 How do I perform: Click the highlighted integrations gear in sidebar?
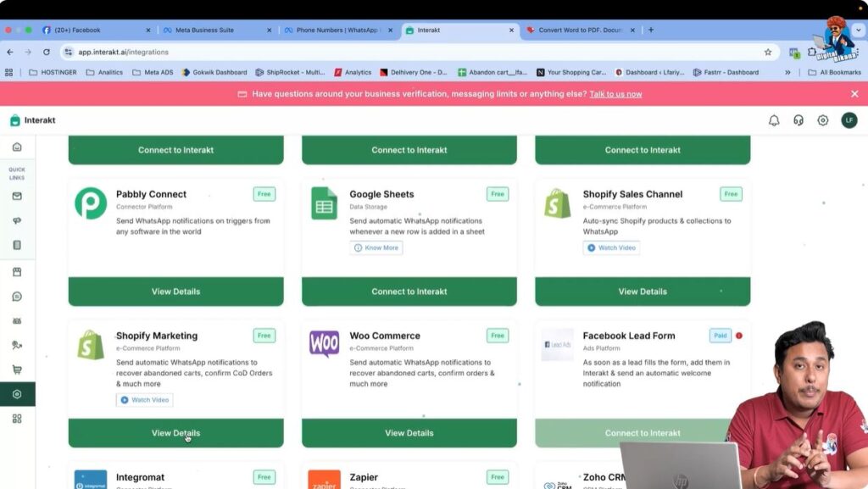pyautogui.click(x=18, y=393)
